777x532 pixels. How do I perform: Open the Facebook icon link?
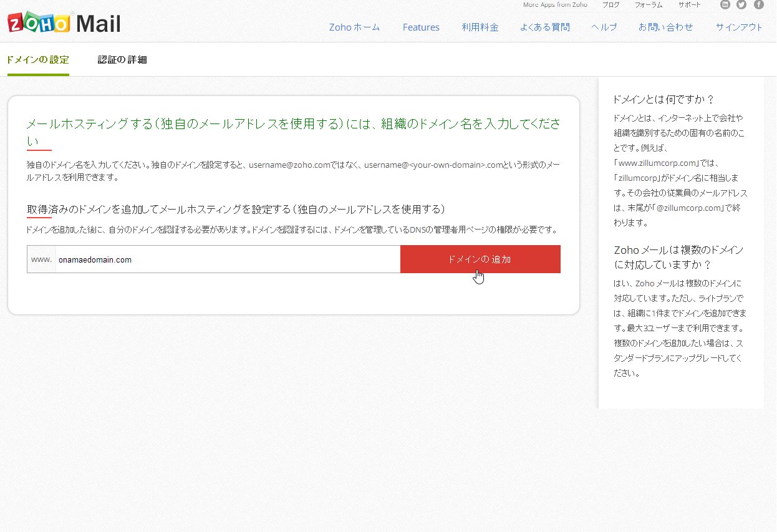point(759,4)
